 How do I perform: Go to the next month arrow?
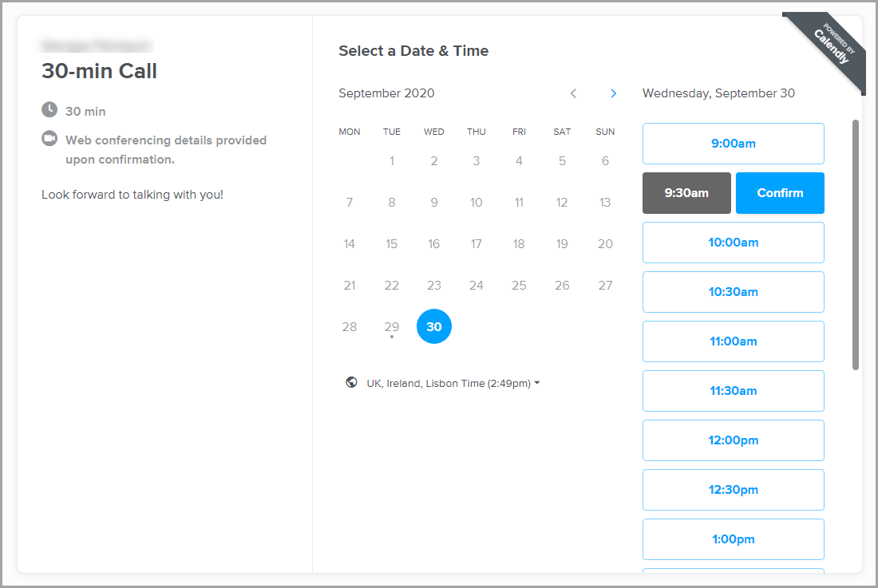[613, 93]
